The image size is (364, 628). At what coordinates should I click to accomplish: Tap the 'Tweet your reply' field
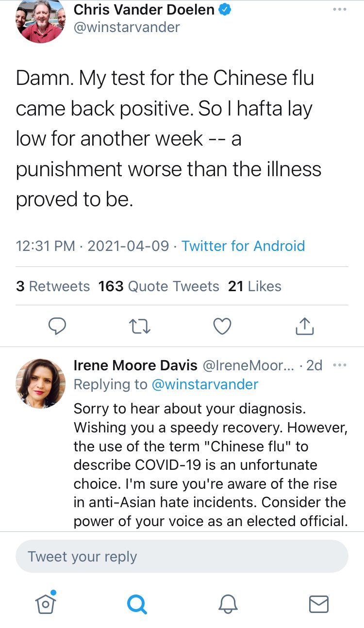tap(182, 556)
